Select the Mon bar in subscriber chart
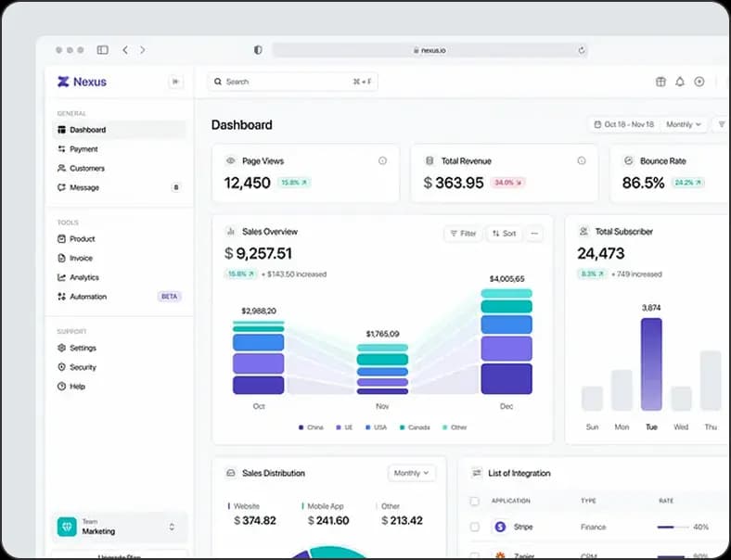The image size is (731, 560). [x=622, y=390]
